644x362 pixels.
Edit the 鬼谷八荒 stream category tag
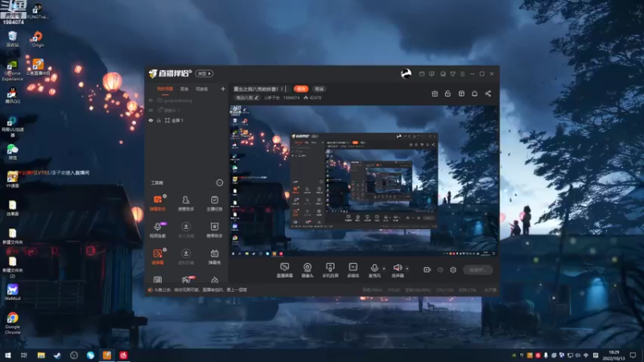click(247, 97)
